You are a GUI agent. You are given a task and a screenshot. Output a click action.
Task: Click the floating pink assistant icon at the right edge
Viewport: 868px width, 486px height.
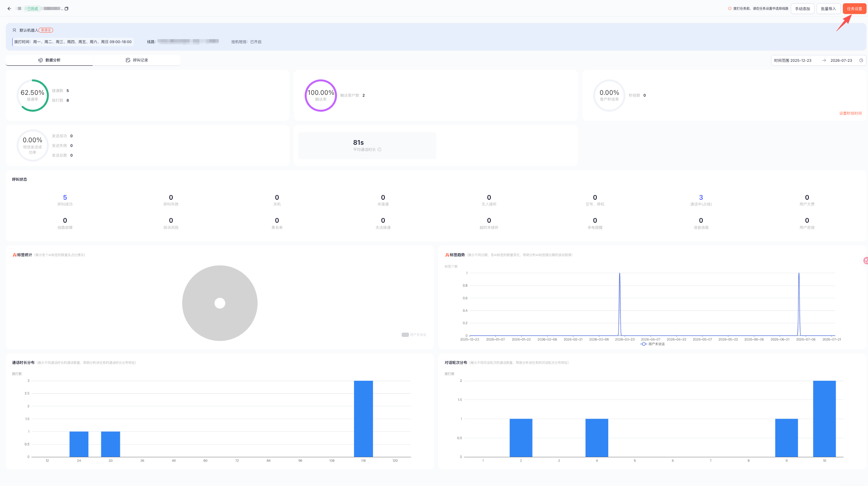[x=865, y=261]
